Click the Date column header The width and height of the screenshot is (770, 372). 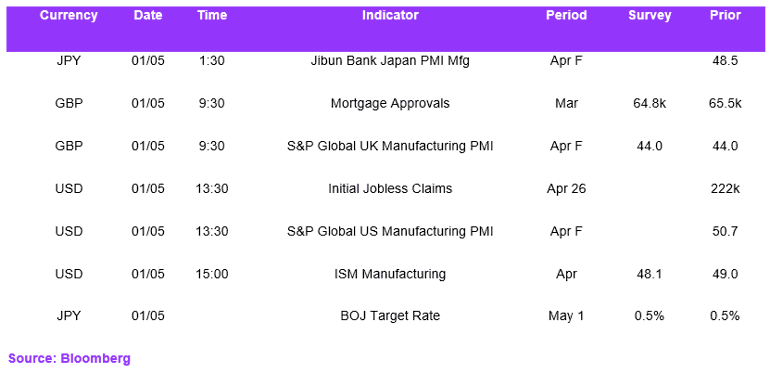pyautogui.click(x=148, y=16)
